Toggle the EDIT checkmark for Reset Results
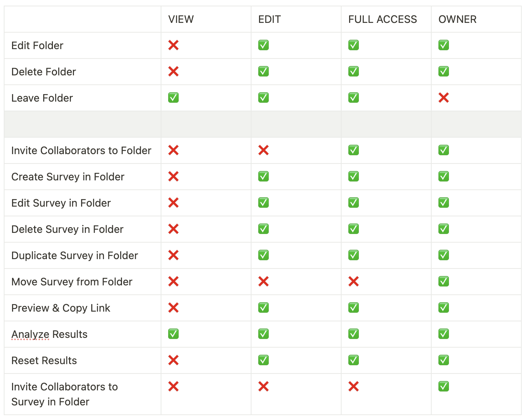This screenshot has height=420, width=527. click(x=263, y=360)
